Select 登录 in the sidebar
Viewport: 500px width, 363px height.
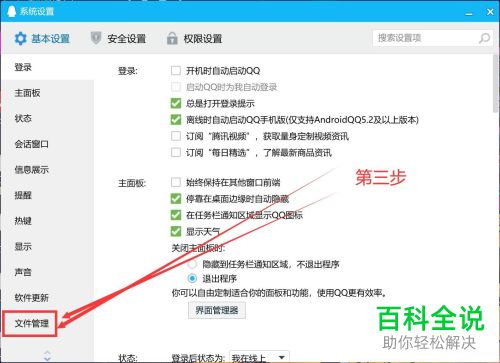point(47,67)
